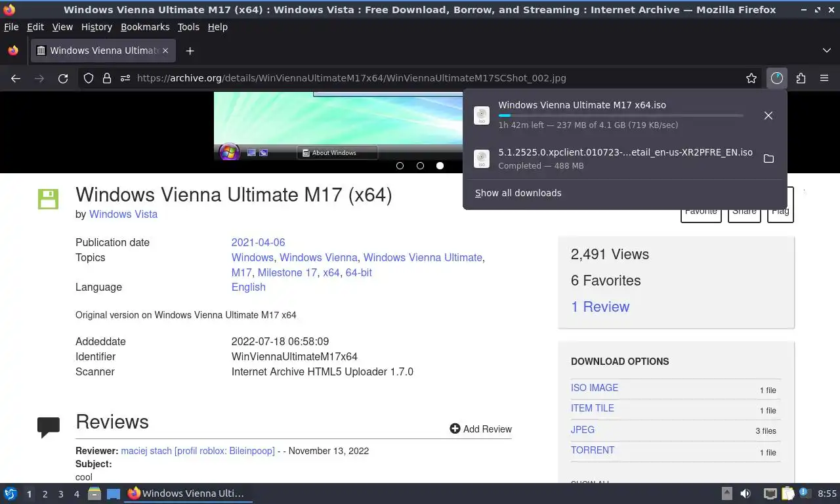Open tracking protection shield icon
This screenshot has width=840, height=504.
[89, 78]
